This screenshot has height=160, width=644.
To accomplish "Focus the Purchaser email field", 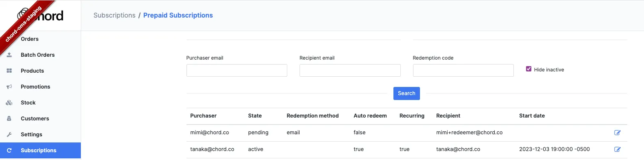I will click(237, 70).
